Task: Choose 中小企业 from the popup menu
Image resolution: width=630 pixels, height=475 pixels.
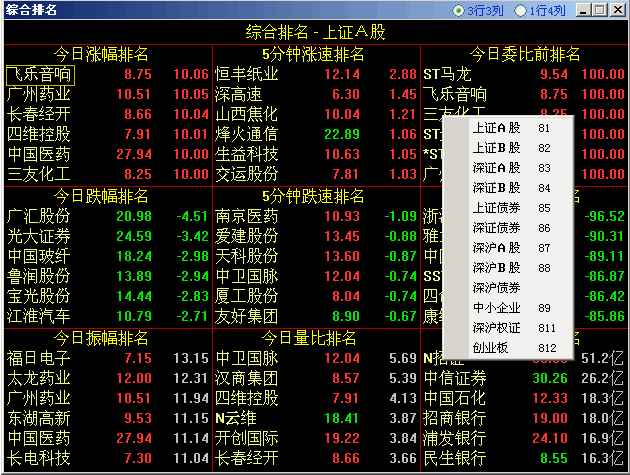Action: click(x=508, y=308)
